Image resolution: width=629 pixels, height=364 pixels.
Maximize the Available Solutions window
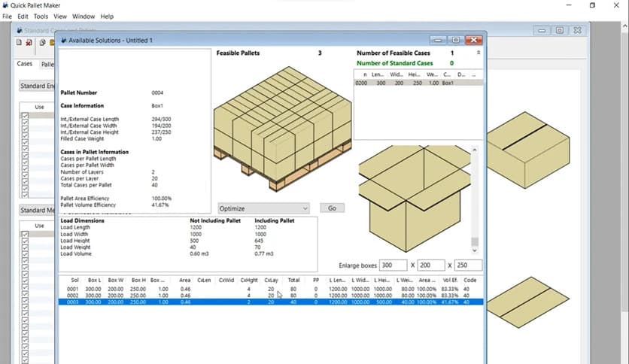click(456, 40)
